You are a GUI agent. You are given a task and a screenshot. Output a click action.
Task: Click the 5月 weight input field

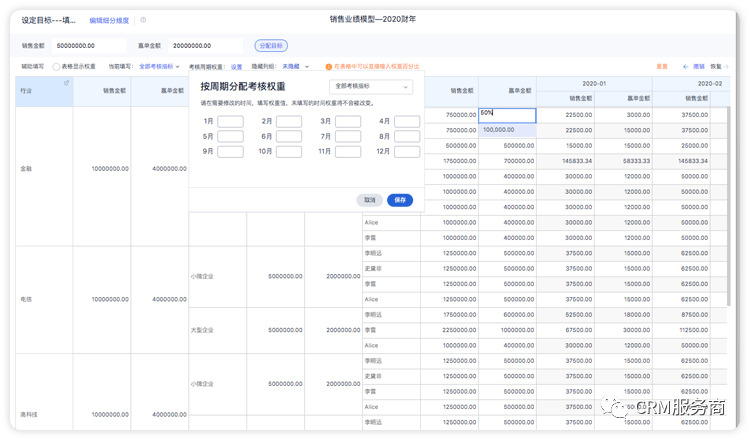point(230,137)
